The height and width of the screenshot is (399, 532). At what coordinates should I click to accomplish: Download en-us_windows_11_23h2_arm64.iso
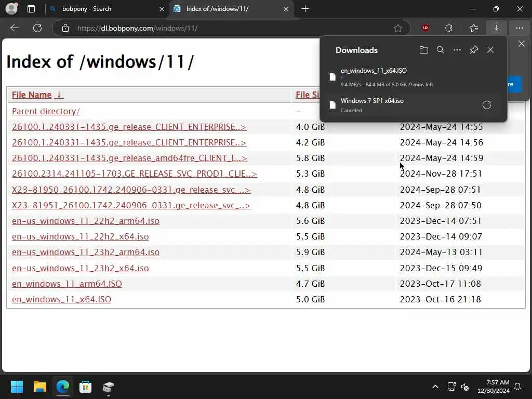point(86,252)
